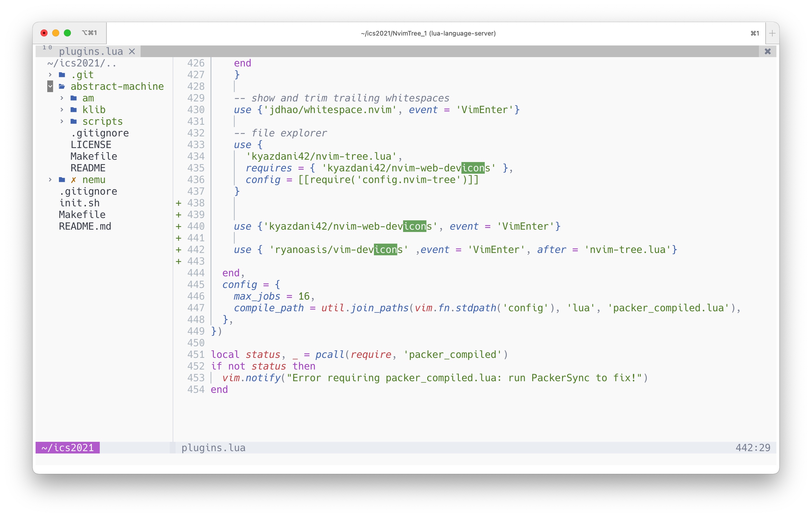Click the open abstract-machine folder icon

click(x=62, y=87)
